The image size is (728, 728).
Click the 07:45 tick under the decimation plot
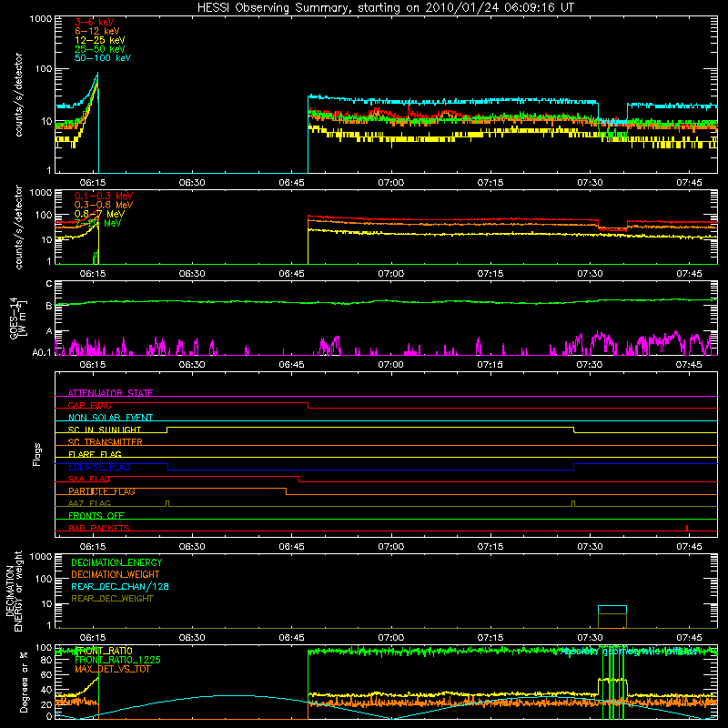pos(689,638)
